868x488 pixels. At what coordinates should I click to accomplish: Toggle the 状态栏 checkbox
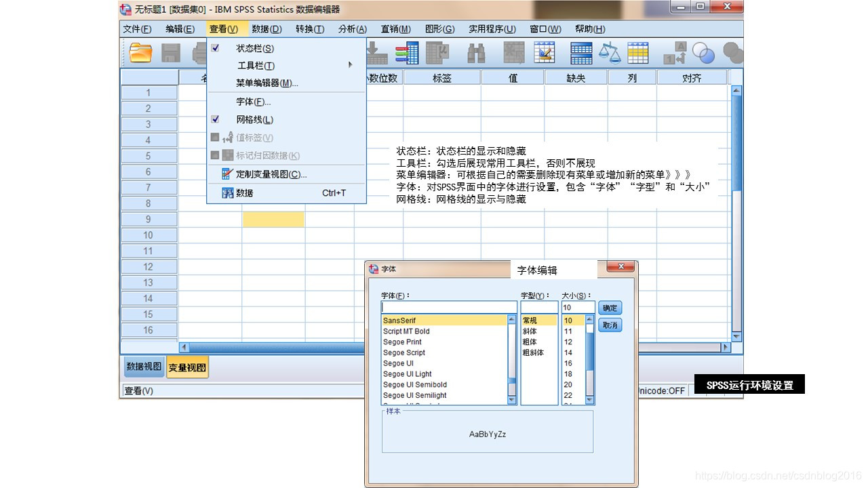(215, 48)
